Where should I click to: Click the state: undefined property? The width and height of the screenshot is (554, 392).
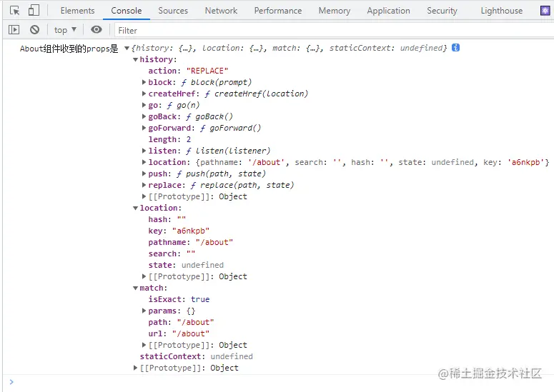(186, 265)
